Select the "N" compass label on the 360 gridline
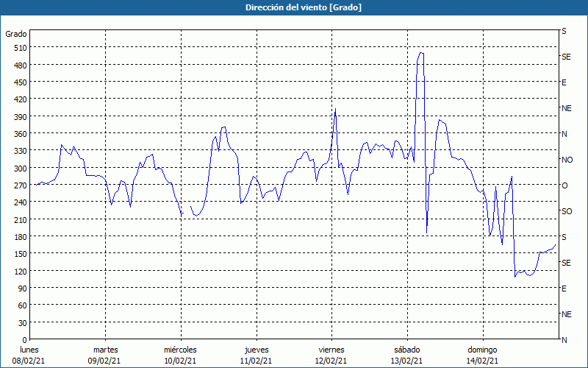588x368 pixels. (564, 134)
